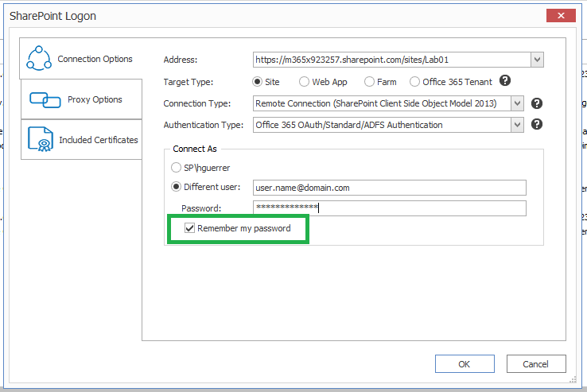This screenshot has width=587, height=392.
Task: Select the Web App target type
Action: coord(304,82)
